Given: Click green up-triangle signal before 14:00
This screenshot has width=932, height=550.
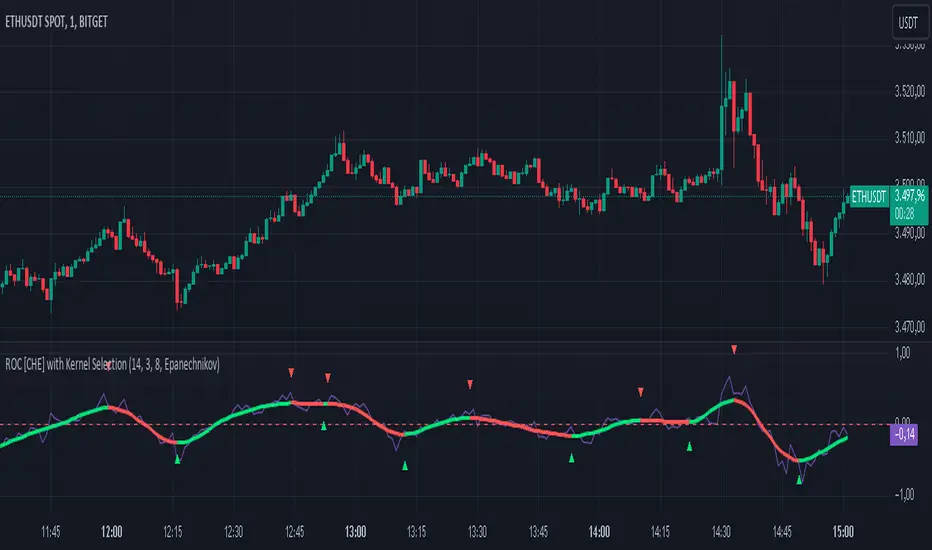Looking at the screenshot, I should (x=571, y=458).
